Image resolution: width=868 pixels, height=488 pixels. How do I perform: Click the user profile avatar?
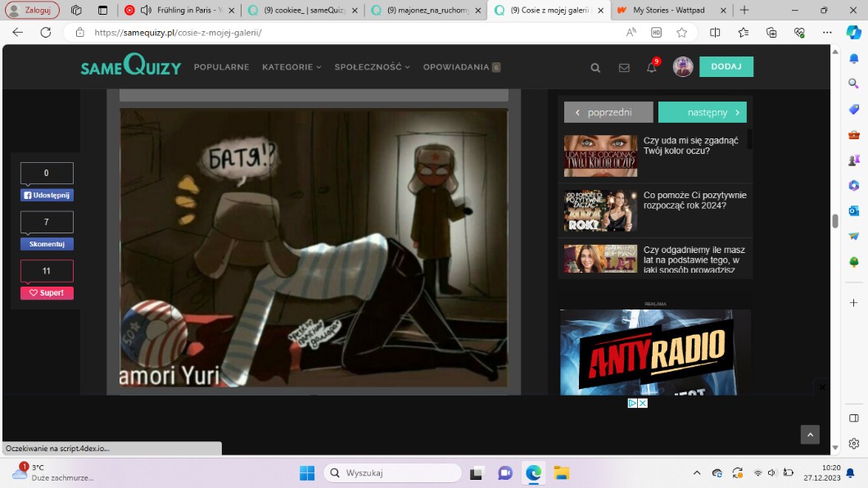[683, 67]
